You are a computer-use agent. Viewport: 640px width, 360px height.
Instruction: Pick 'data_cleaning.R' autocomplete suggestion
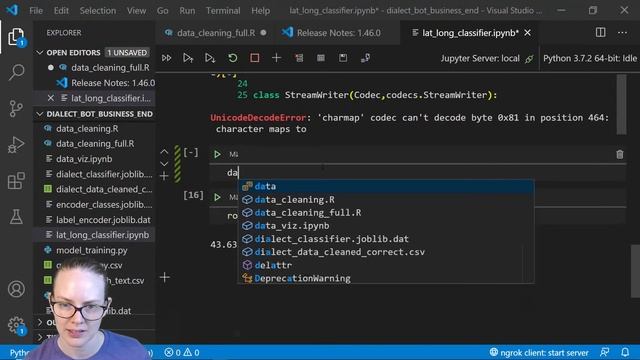[386, 200]
